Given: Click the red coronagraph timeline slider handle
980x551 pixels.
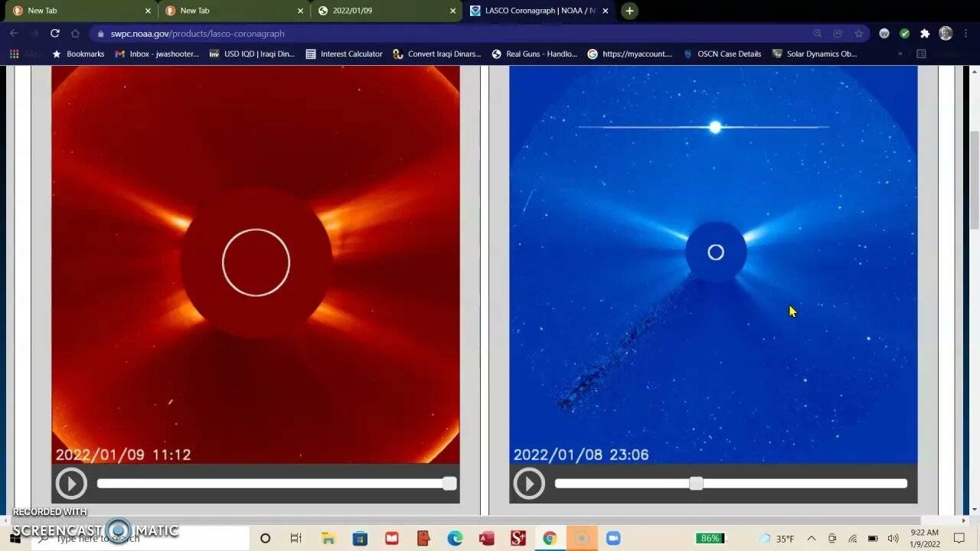Looking at the screenshot, I should [x=449, y=483].
